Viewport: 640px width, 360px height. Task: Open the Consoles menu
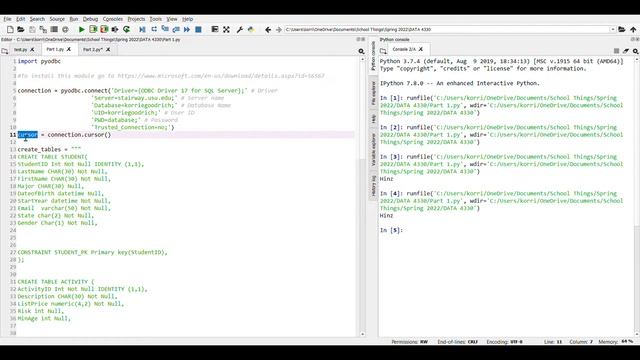[x=113, y=19]
